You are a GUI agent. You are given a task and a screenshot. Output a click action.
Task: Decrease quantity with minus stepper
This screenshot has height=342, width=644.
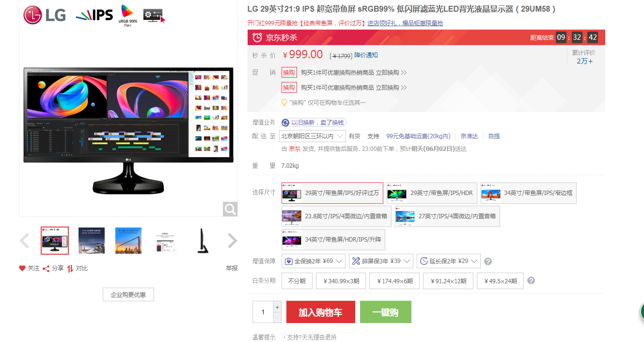277,318
